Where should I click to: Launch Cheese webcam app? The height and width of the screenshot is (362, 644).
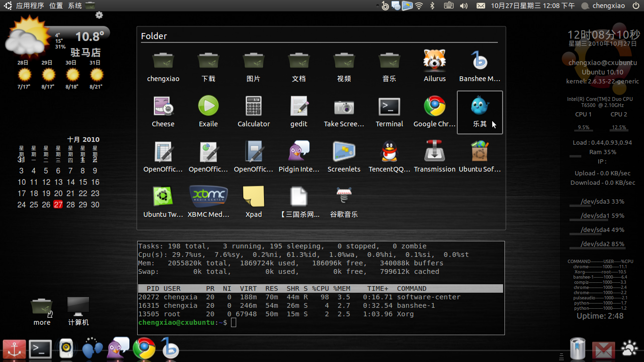pyautogui.click(x=163, y=112)
